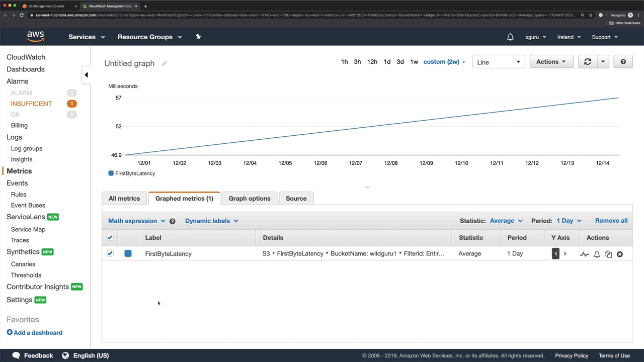Screen dimensions: 644x362
Task: Select the 12h time range
Action: point(372,62)
